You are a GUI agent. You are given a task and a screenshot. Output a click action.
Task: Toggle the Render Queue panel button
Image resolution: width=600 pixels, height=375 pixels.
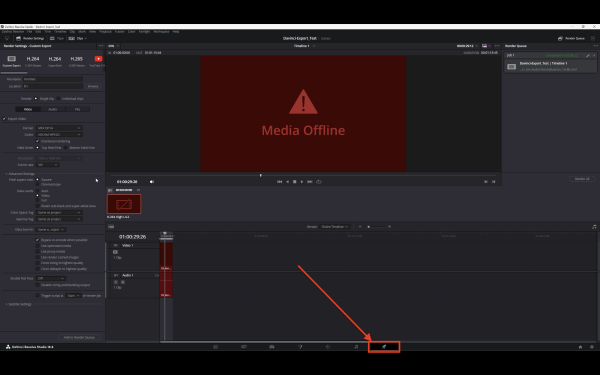571,38
